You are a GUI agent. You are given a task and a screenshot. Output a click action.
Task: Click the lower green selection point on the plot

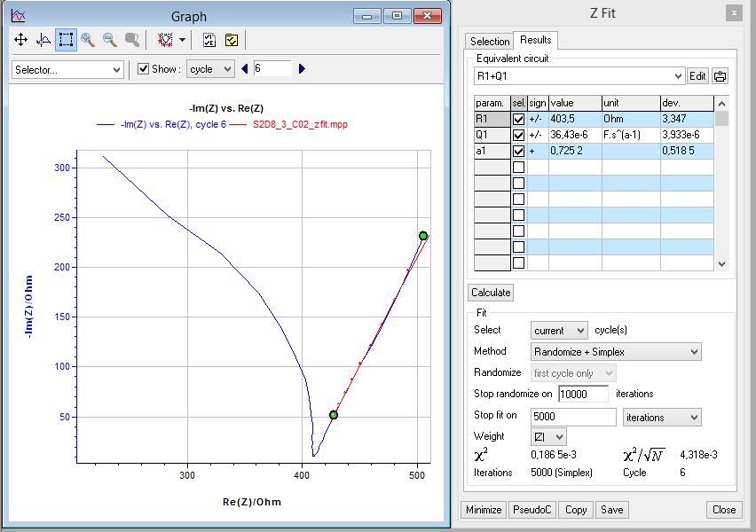[333, 414]
